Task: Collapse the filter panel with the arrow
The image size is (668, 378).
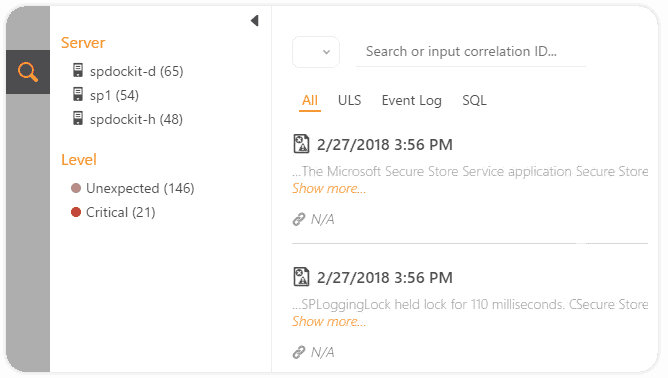Action: (x=255, y=20)
